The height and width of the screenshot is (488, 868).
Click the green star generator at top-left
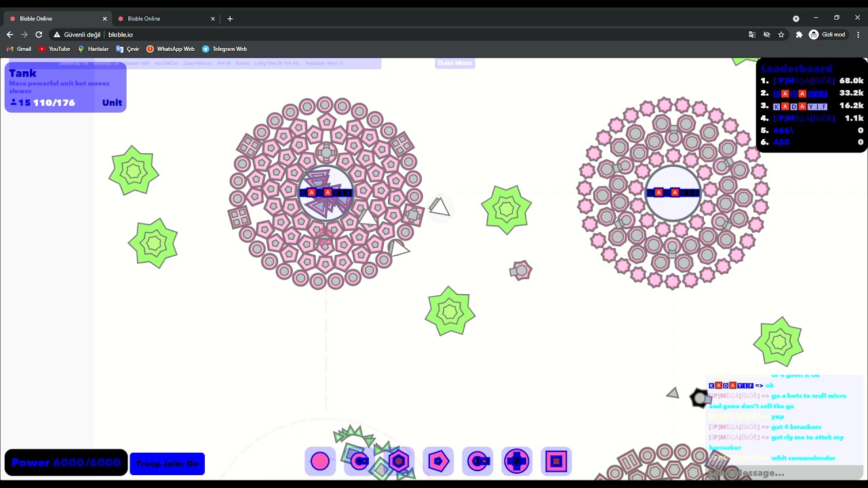click(134, 171)
